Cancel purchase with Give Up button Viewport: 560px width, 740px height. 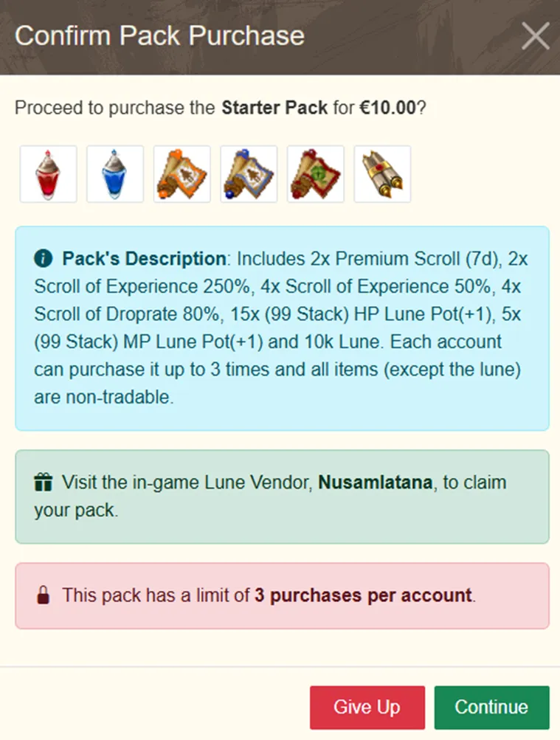(367, 707)
